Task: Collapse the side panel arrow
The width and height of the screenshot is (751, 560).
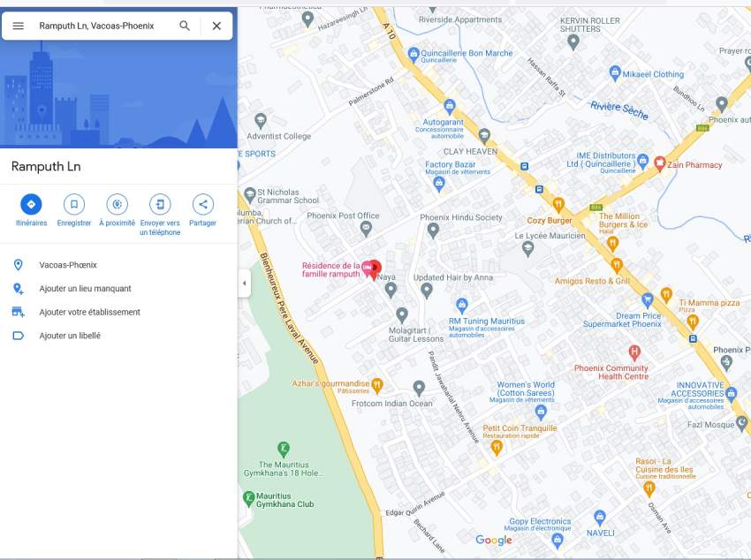Action: [245, 284]
